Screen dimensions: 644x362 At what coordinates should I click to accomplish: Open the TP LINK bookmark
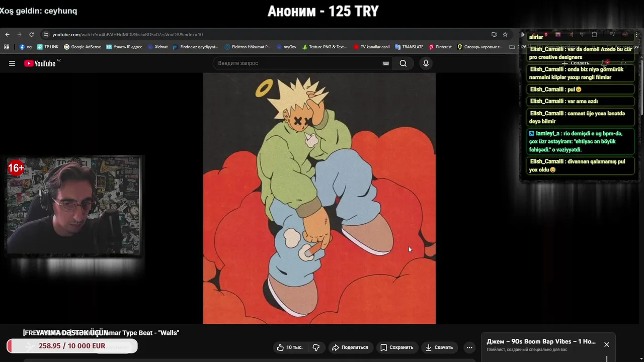(x=48, y=47)
